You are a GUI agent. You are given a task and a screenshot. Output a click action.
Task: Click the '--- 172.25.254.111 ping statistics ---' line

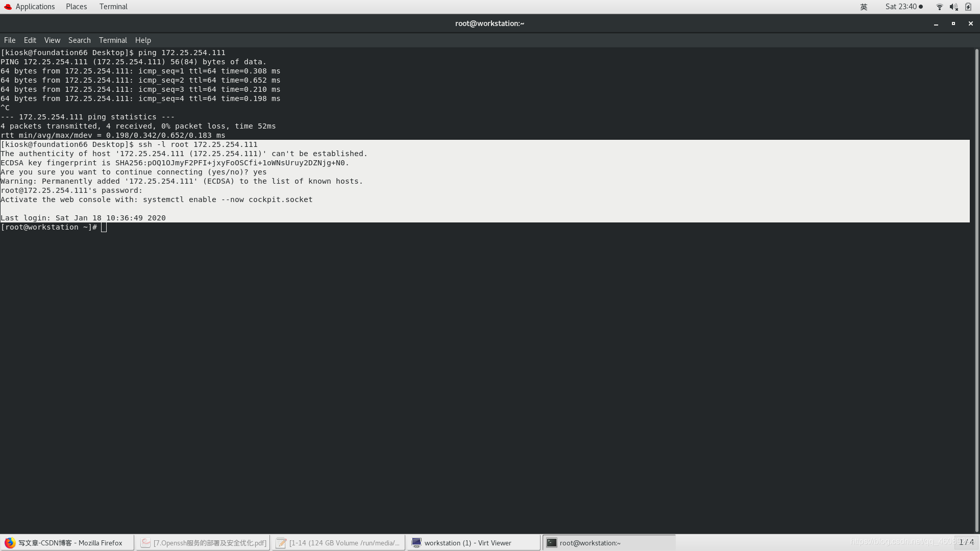pos(88,117)
